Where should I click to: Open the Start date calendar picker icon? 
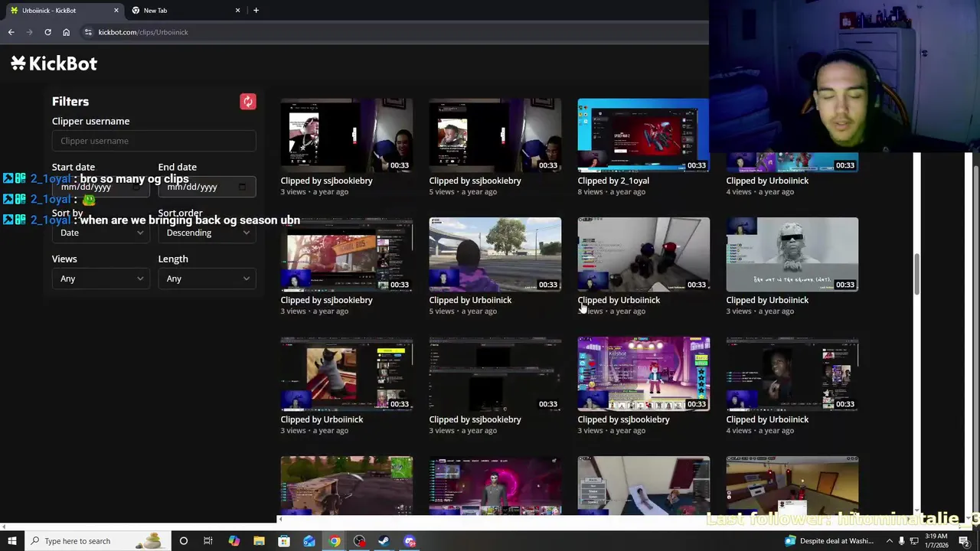(x=136, y=187)
